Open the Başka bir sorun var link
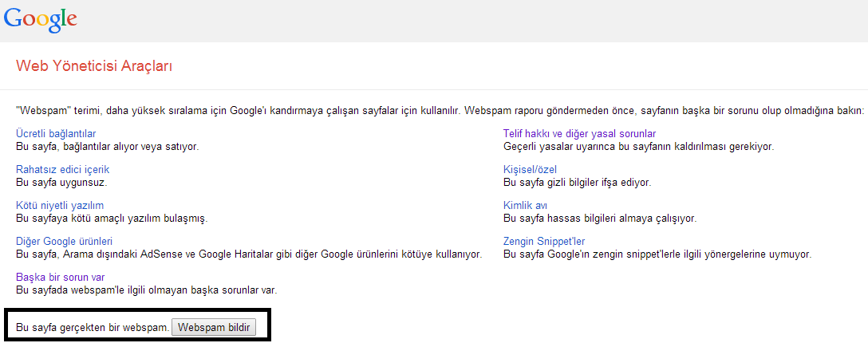 61,277
